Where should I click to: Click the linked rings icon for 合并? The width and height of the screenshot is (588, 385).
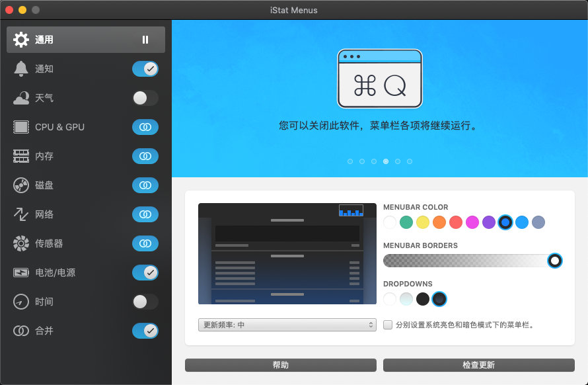pyautogui.click(x=21, y=331)
